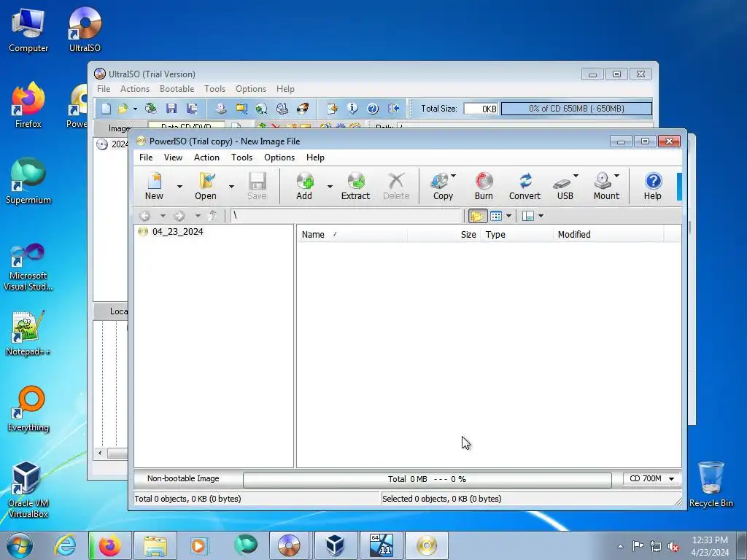This screenshot has width=747, height=560.
Task: Expand UltraISO Open icon dropdown arrow
Action: [x=135, y=109]
